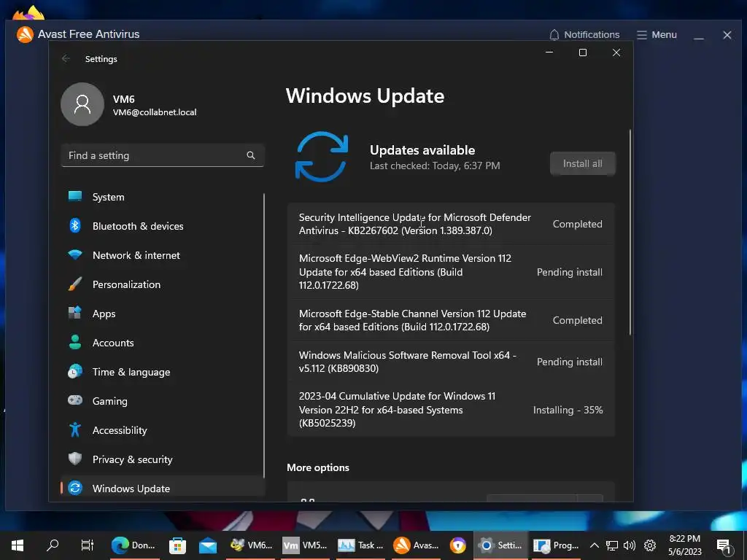Click the Avast Free Antivirus logo
The width and height of the screenshot is (747, 560).
coord(25,34)
